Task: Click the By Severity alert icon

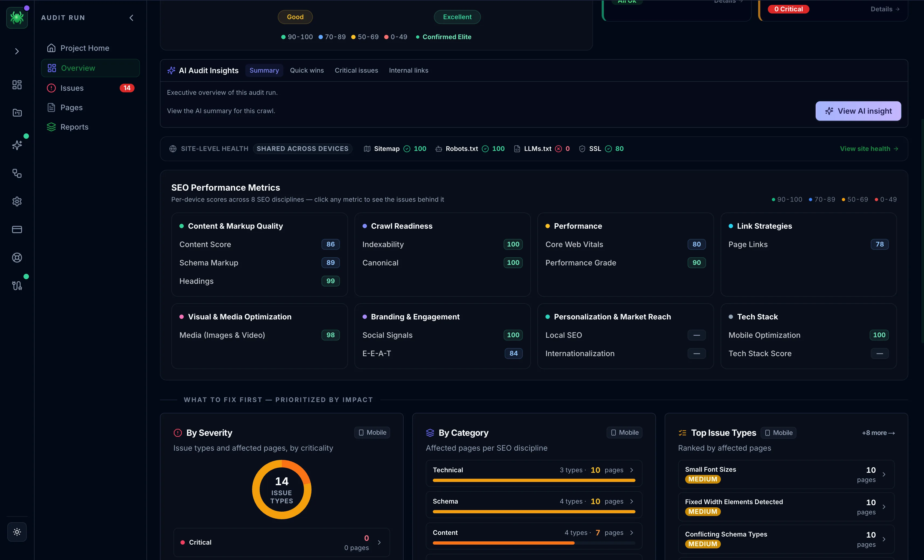Action: [178, 433]
